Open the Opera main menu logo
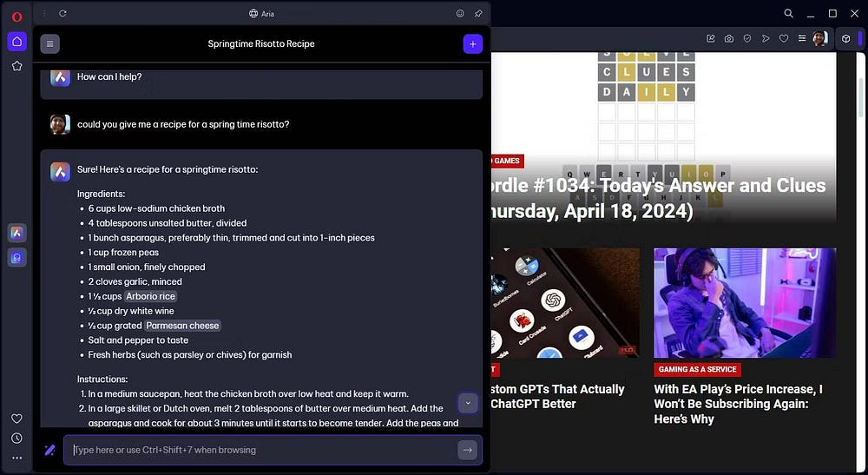The width and height of the screenshot is (868, 475). tap(16, 16)
